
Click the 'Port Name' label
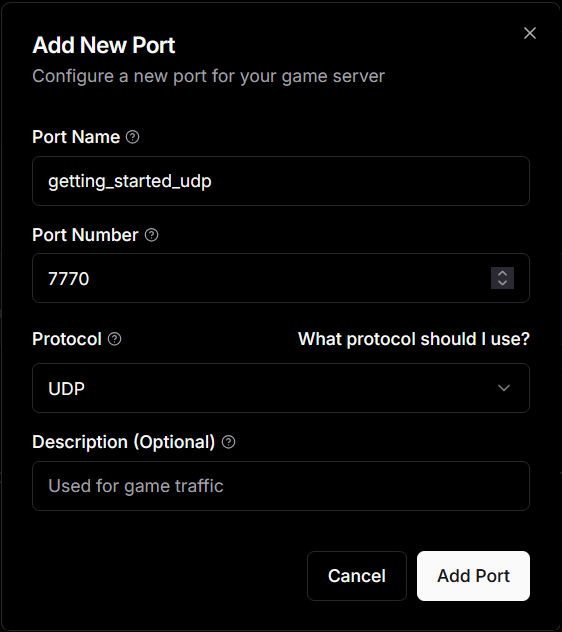point(76,137)
